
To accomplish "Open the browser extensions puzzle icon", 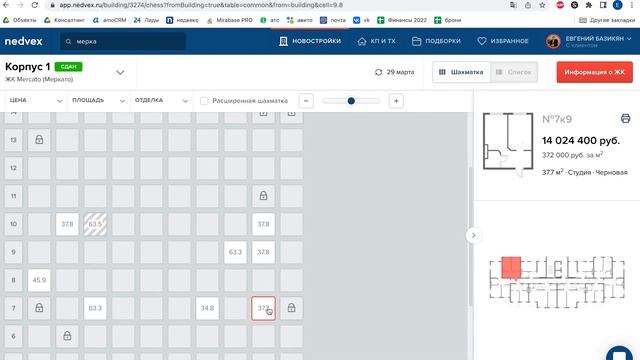I will coord(589,5).
